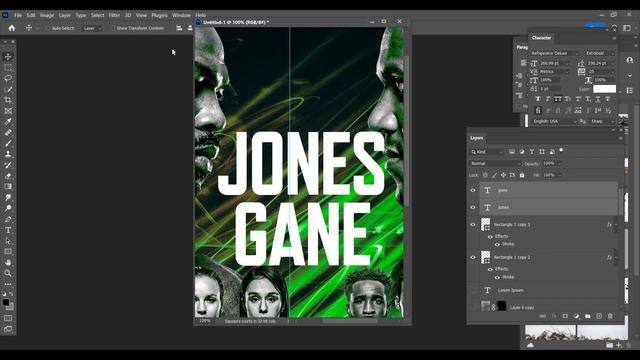Select the Lasso tool
640x360 pixels.
click(8, 78)
